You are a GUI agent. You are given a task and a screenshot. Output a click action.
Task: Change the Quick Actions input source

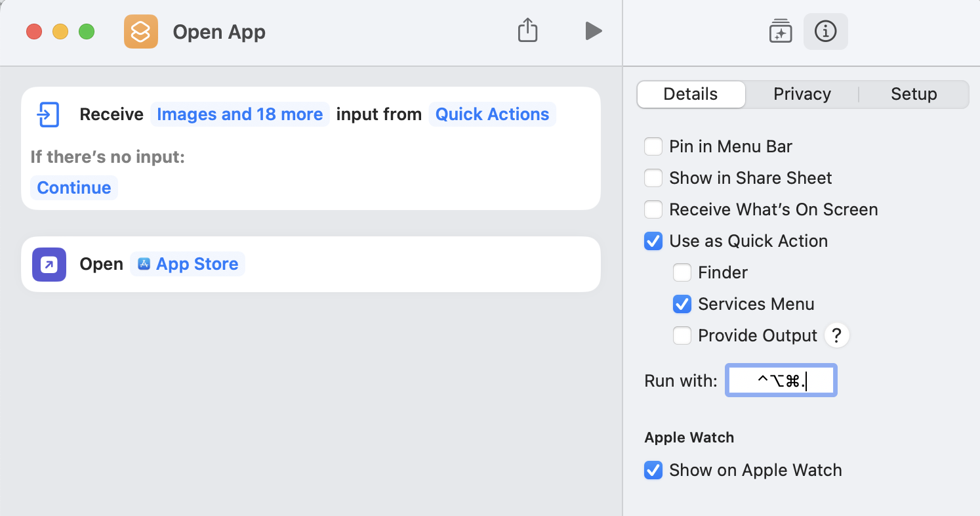coord(492,114)
